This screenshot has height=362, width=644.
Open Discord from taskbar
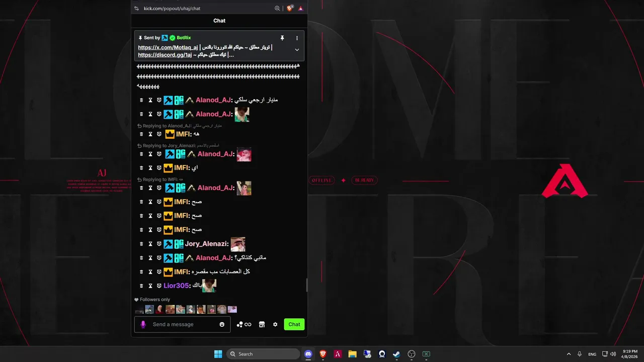(308, 354)
